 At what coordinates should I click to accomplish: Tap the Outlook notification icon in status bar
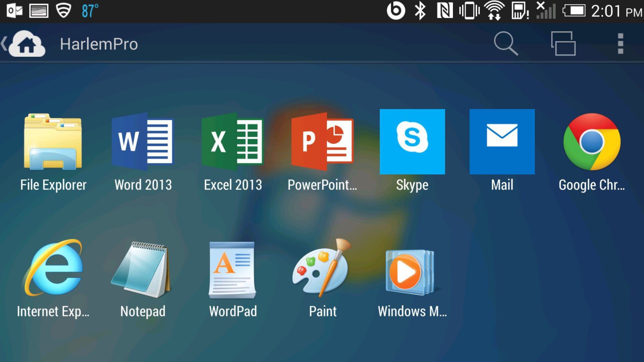[x=14, y=11]
